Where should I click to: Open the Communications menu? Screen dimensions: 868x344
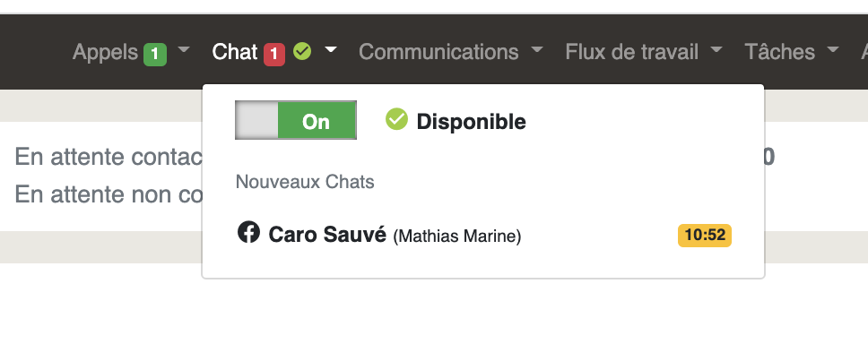438,52
